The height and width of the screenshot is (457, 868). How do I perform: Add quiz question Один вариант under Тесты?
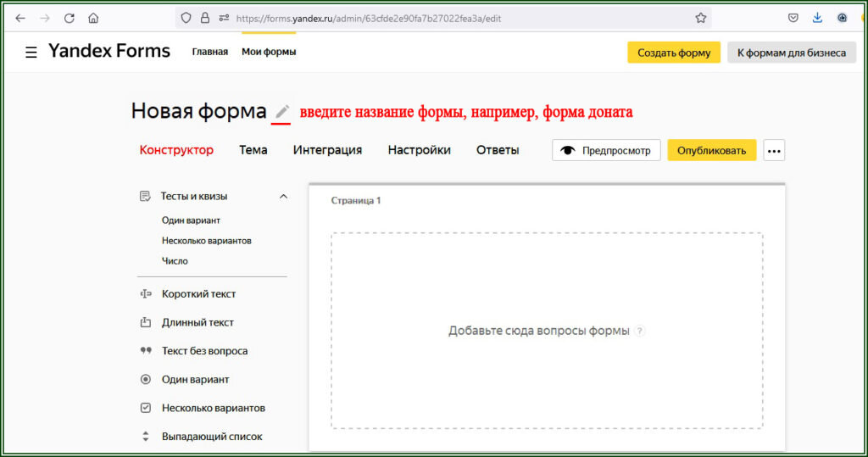[191, 220]
